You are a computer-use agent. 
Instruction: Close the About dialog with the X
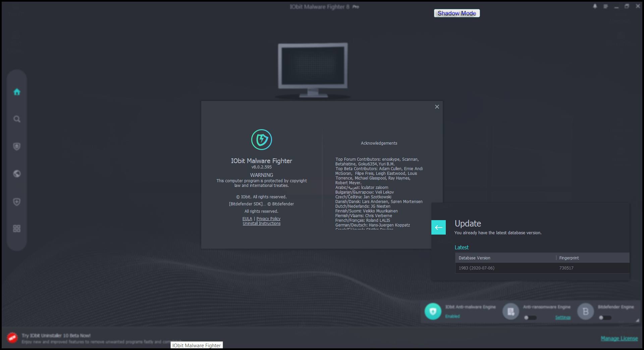(x=437, y=107)
